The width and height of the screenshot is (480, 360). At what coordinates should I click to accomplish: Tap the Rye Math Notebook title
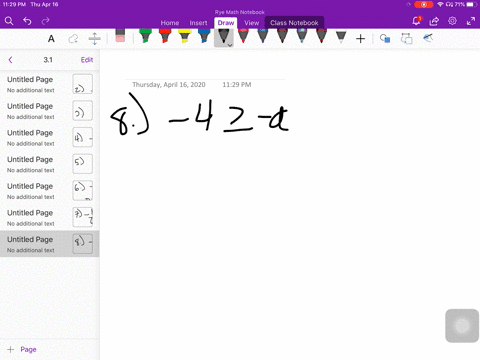[240, 12]
